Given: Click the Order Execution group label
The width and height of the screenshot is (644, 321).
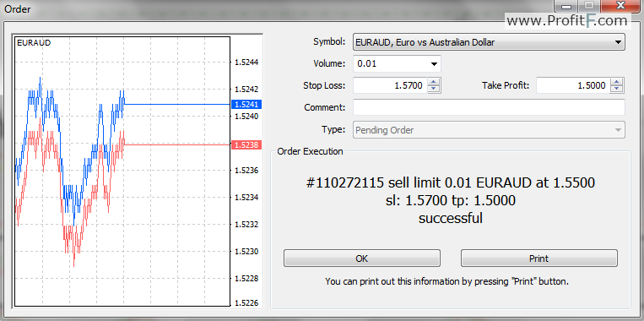Looking at the screenshot, I should (x=310, y=151).
